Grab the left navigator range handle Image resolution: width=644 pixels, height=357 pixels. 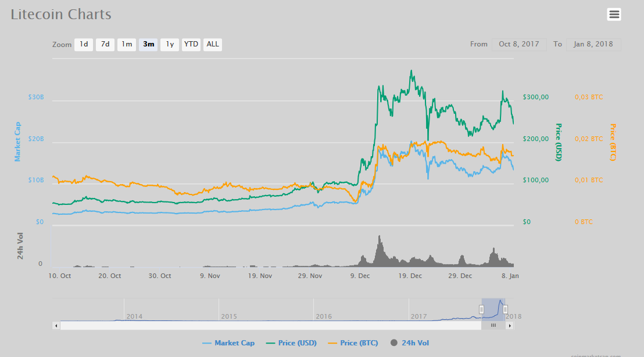481,309
